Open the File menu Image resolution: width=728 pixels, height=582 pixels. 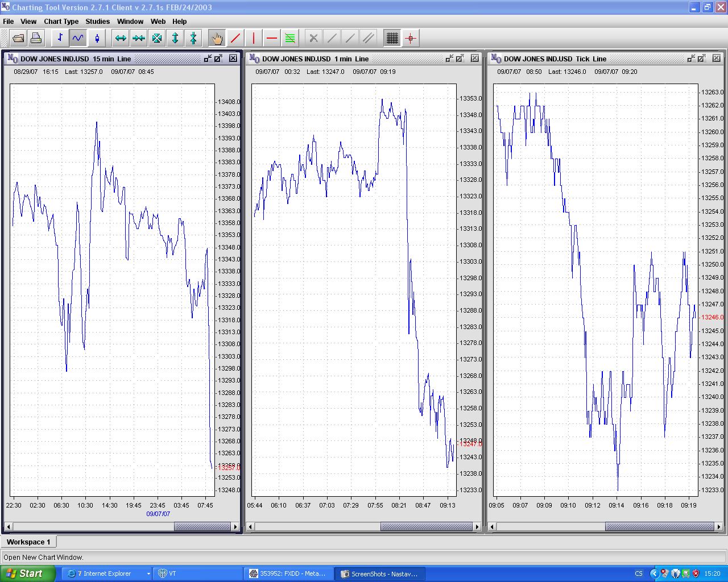9,22
